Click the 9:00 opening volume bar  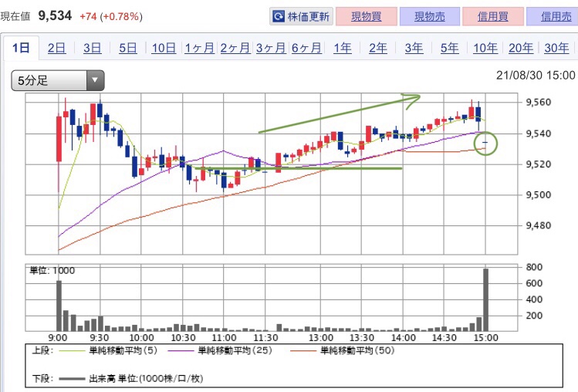[x=59, y=306]
